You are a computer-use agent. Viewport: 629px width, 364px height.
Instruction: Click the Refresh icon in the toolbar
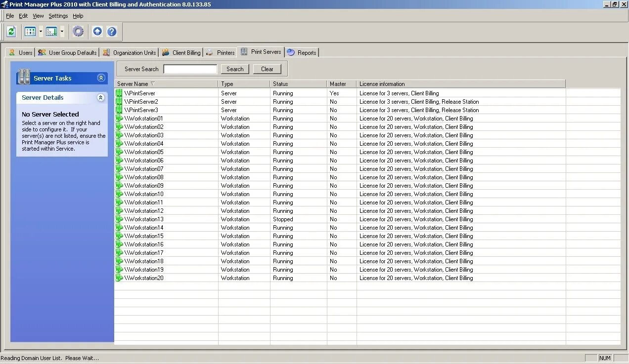tap(11, 31)
